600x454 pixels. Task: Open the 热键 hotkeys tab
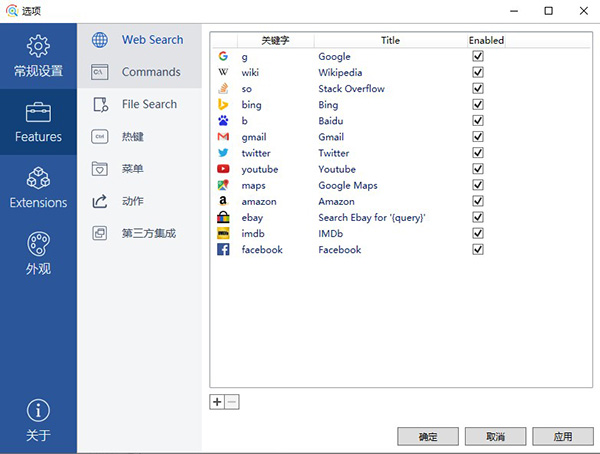coord(133,136)
